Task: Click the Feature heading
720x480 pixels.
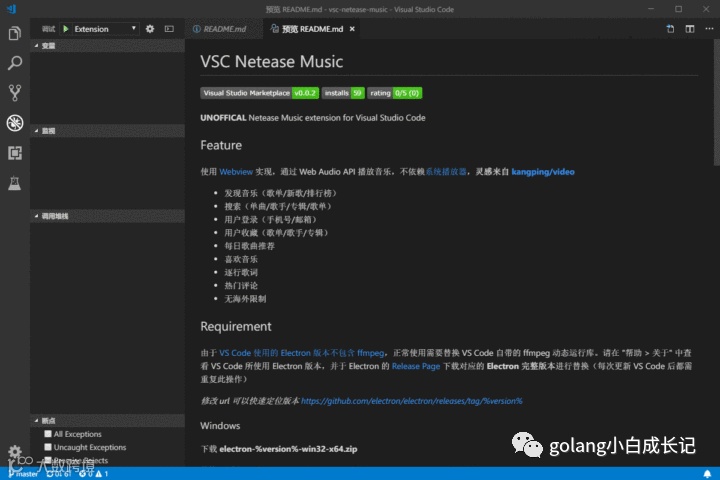Action: (221, 145)
